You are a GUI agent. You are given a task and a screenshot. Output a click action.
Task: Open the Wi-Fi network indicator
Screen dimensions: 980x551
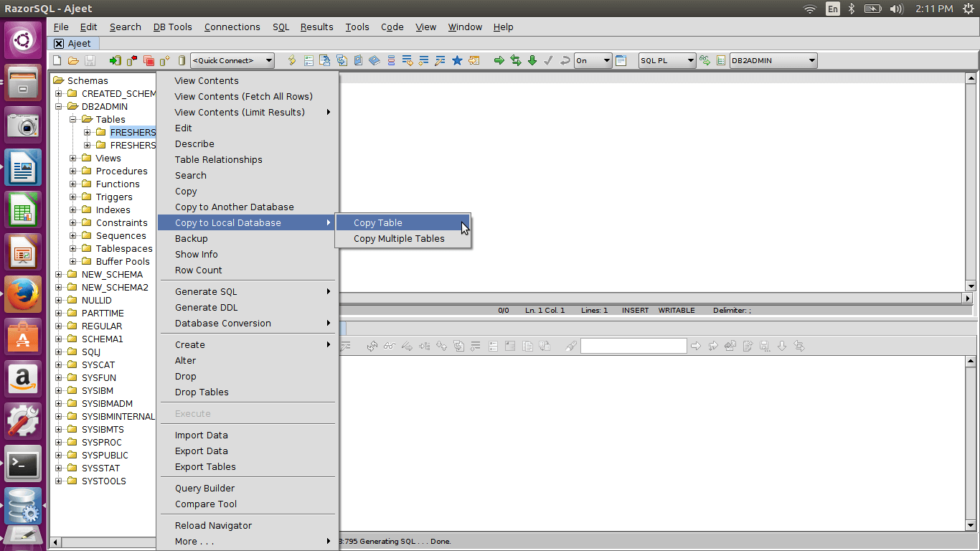pos(810,9)
